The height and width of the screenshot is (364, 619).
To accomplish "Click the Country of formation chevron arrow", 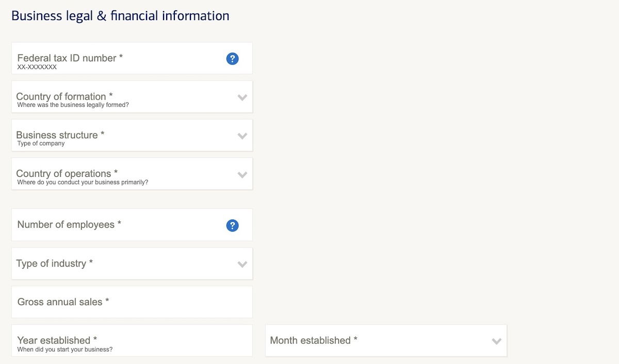I will coord(242,97).
